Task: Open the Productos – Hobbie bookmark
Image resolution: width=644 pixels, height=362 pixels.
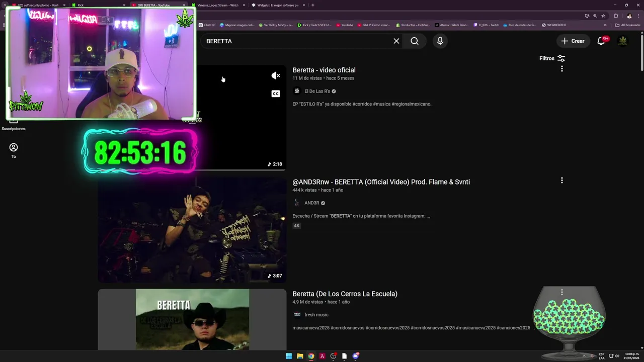Action: click(413, 25)
